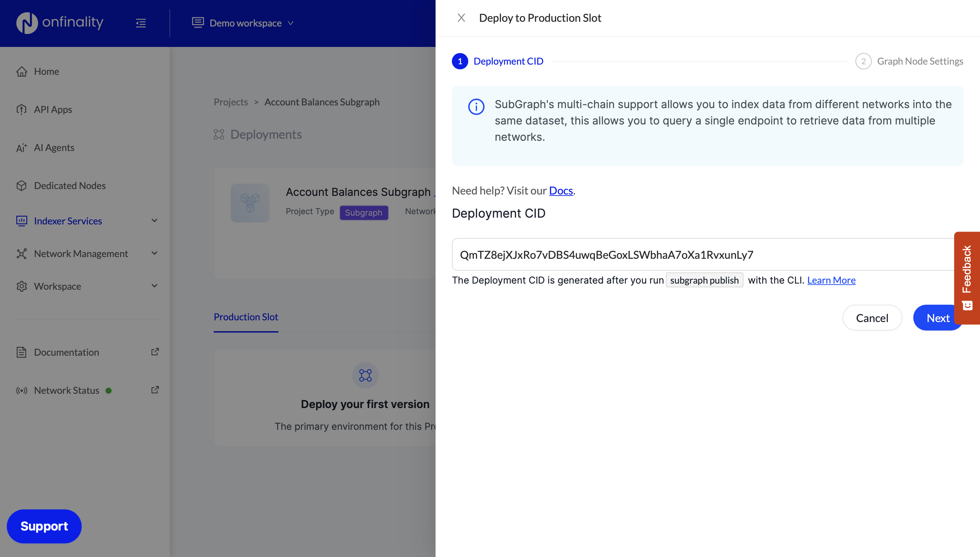
Task: Collapse sidebar using the menu fold icon
Action: pyautogui.click(x=141, y=23)
